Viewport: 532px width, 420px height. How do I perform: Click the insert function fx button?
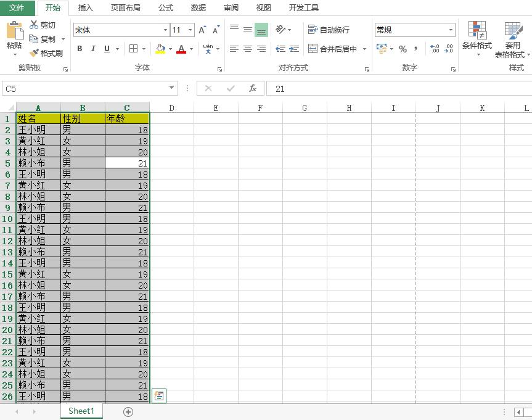tap(252, 89)
